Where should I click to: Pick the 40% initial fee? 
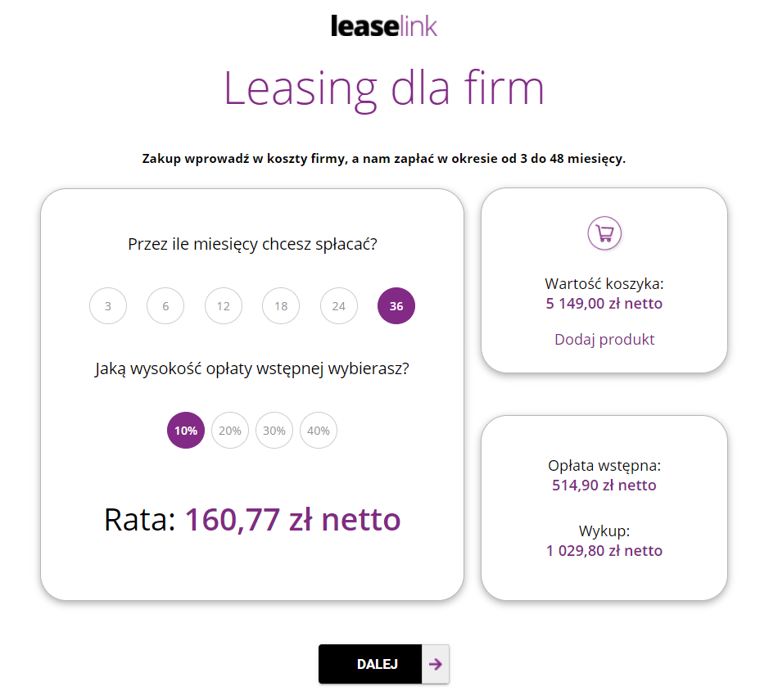[x=319, y=431]
